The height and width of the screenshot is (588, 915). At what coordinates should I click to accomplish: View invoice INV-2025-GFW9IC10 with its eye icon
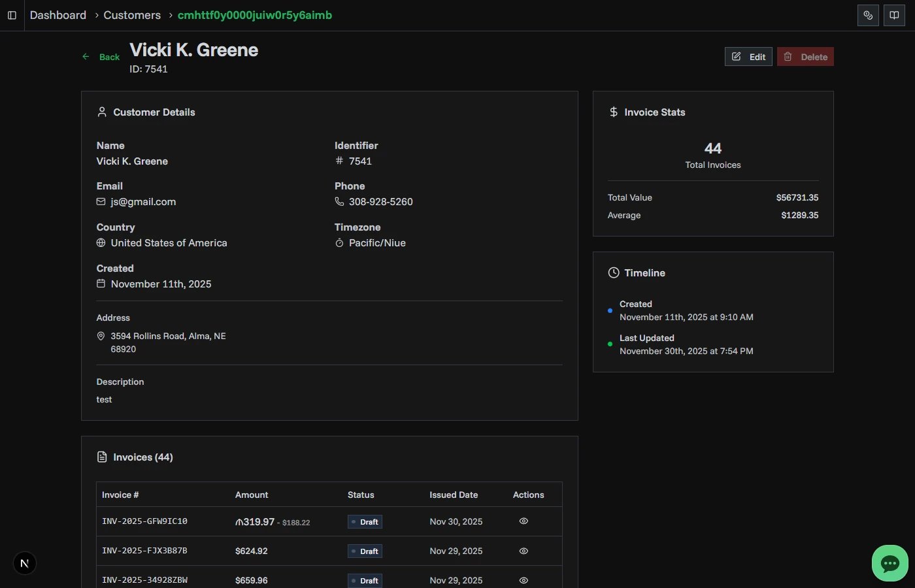click(x=523, y=521)
